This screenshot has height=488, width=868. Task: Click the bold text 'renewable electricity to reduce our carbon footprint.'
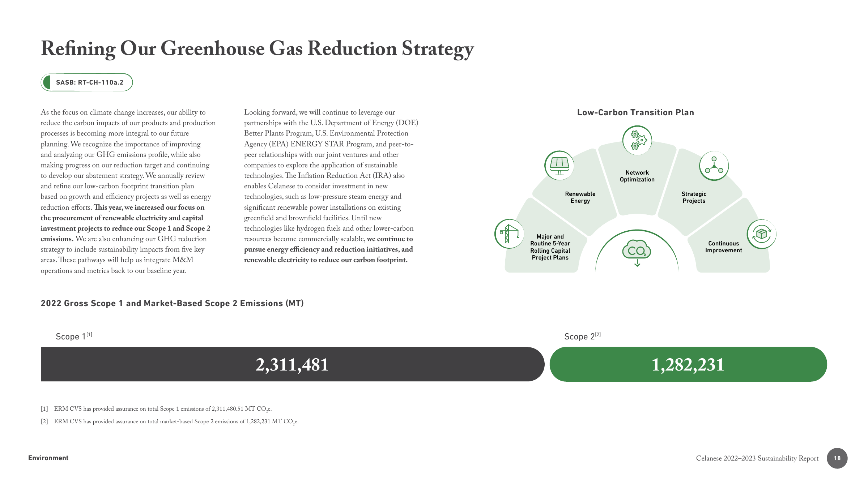[326, 260]
